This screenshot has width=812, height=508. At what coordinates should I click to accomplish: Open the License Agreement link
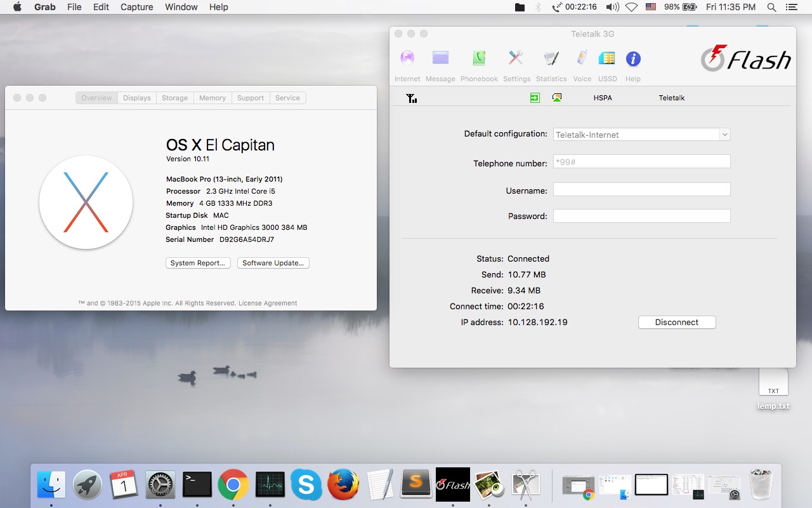[268, 304]
